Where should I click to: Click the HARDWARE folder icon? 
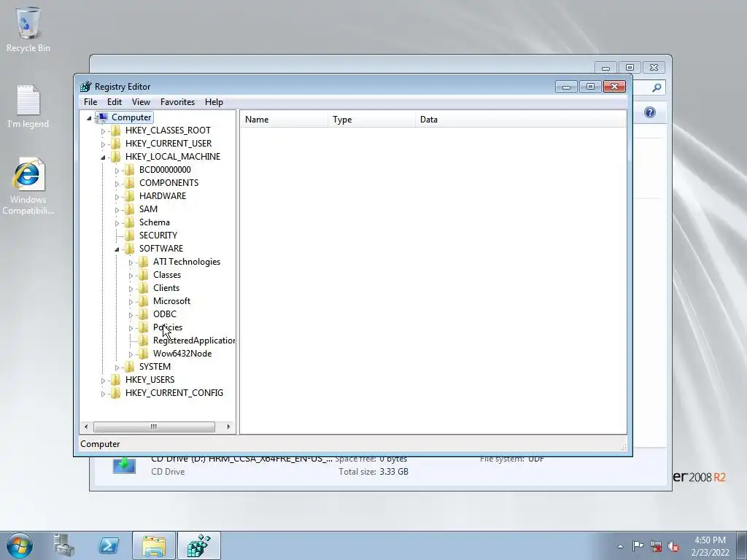pyautogui.click(x=130, y=196)
